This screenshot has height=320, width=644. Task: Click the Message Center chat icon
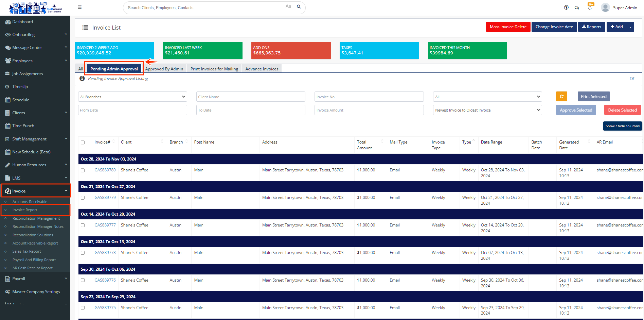coord(8,48)
